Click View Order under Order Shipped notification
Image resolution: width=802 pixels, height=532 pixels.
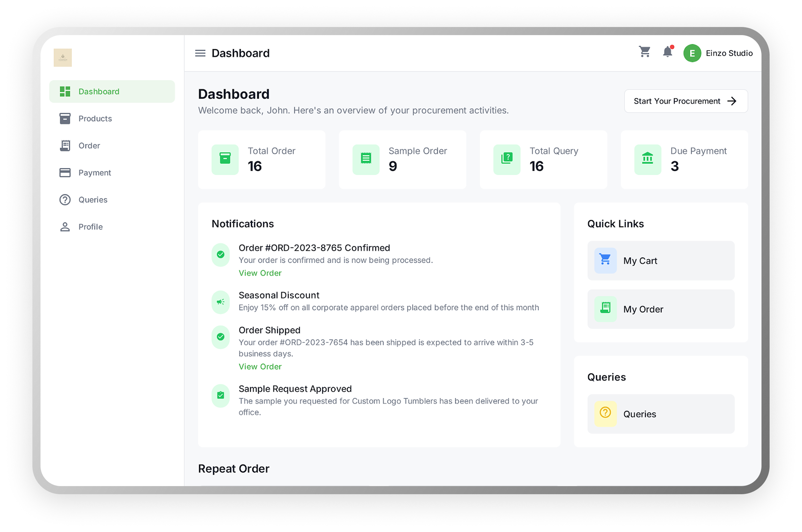(260, 367)
